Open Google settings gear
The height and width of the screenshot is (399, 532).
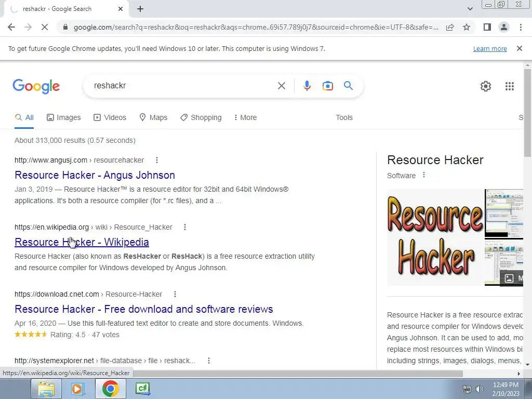(486, 86)
